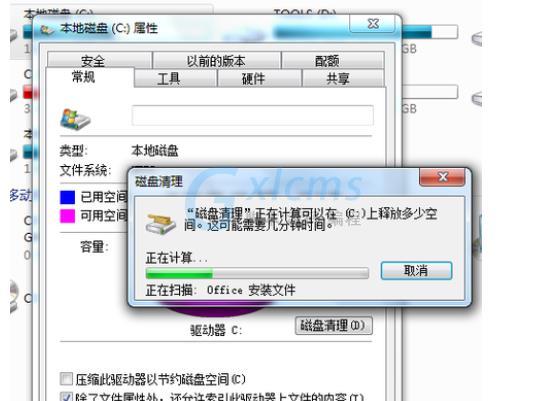Close the 磁盘清理 dialog with red X
The image size is (546, 401).
(442, 177)
